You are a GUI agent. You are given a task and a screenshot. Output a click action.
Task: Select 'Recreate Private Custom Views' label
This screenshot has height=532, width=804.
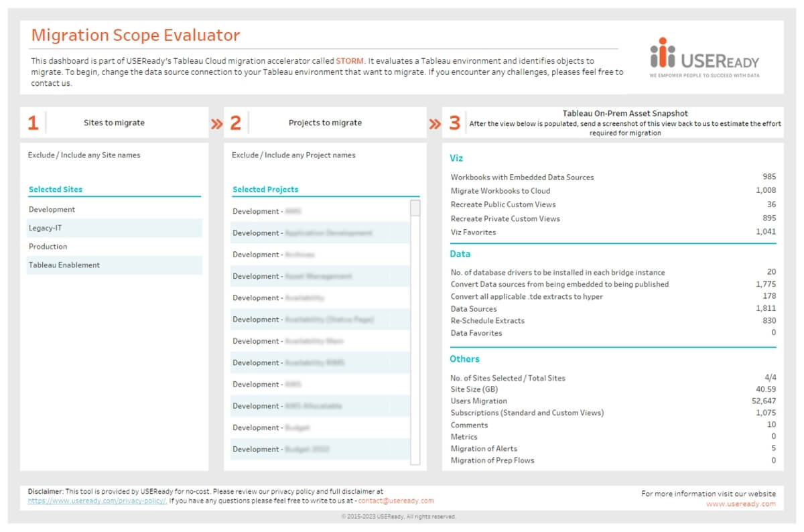[x=505, y=218]
